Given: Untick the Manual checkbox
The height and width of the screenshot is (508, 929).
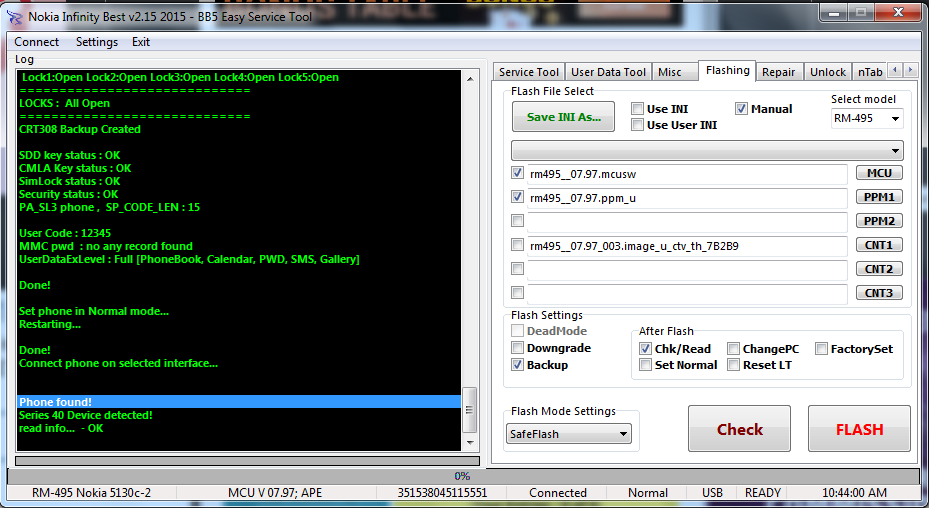Looking at the screenshot, I should [741, 109].
